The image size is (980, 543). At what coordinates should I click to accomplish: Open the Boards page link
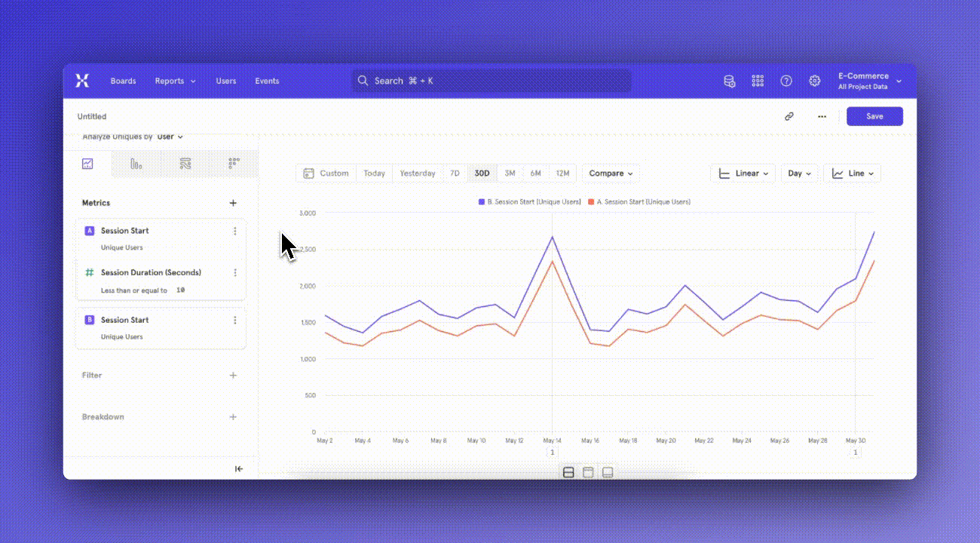coord(123,81)
